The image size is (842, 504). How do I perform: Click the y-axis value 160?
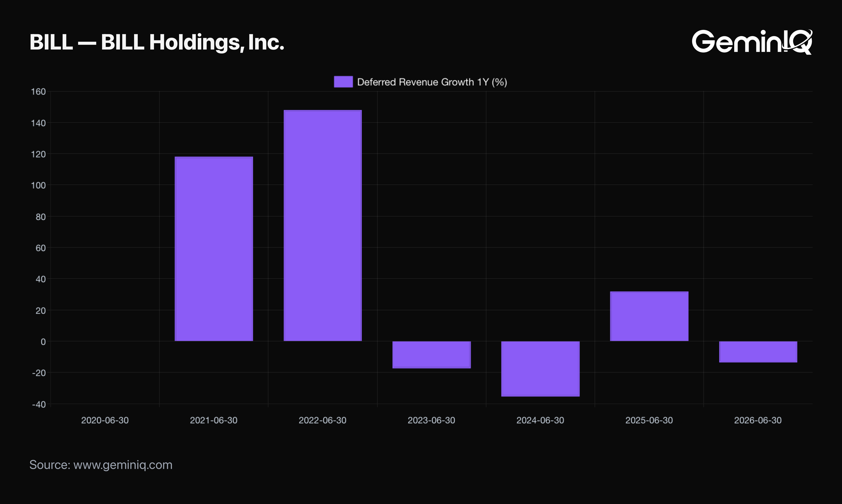pos(38,92)
